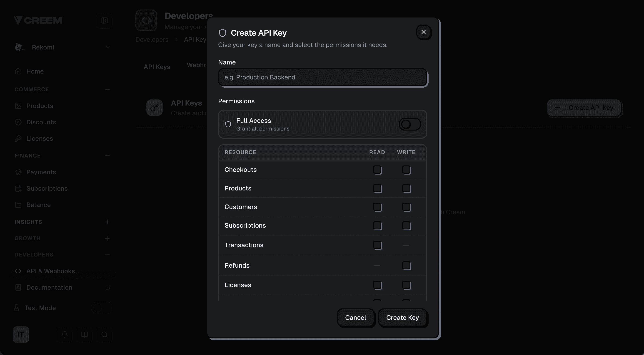Viewport: 644px width, 355px height.
Task: Select Read checkbox in Licenses row
Action: (377, 285)
